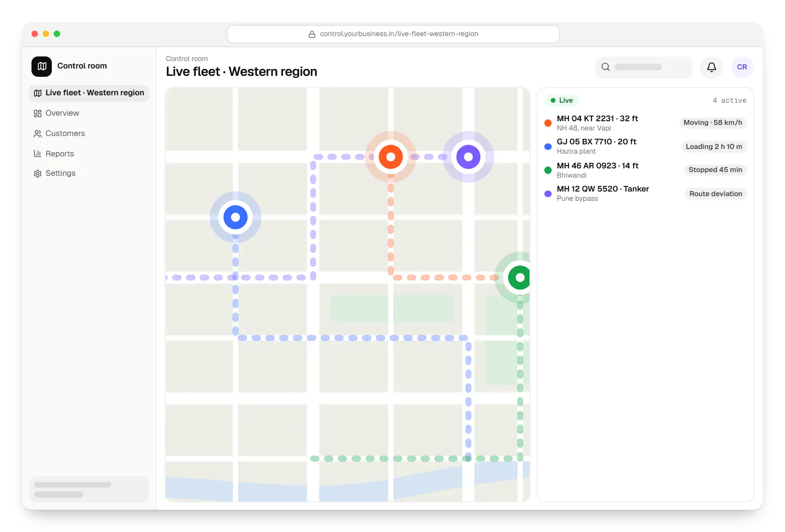Select the orange truck marker on map
The height and width of the screenshot is (532, 785).
(x=391, y=157)
